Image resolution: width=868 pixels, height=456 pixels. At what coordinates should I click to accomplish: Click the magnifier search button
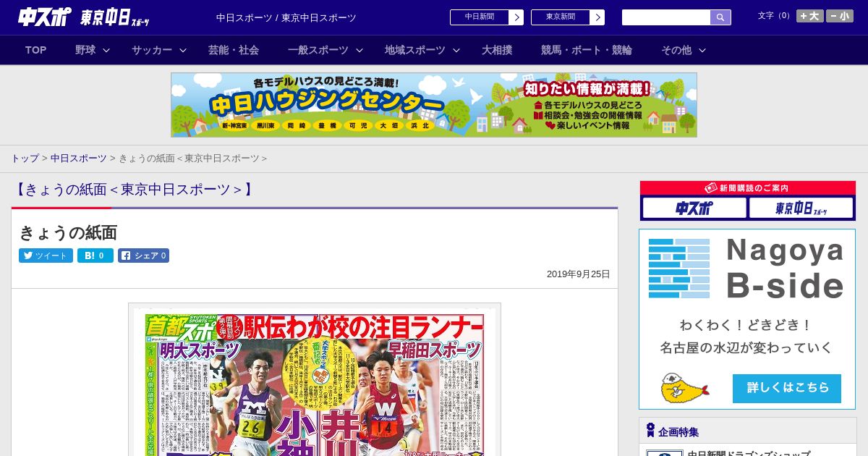720,17
